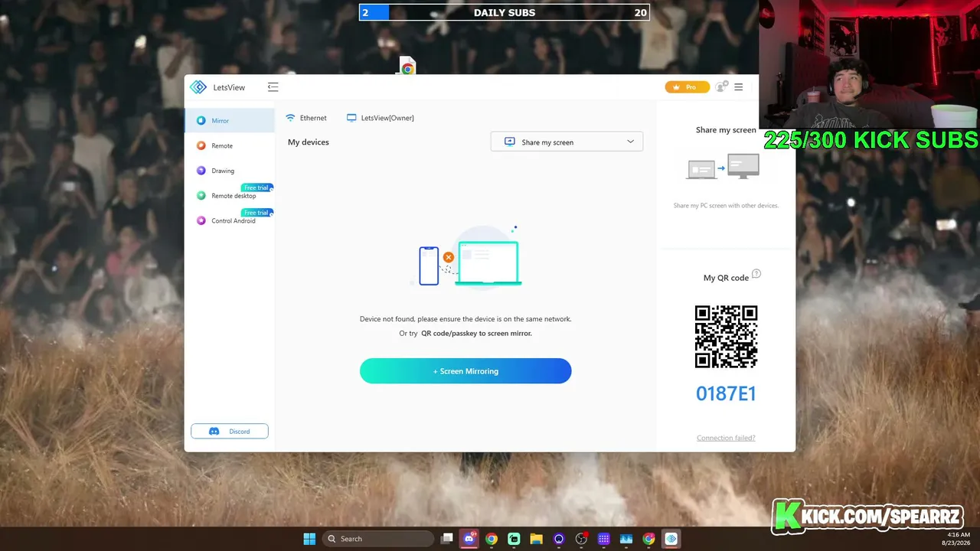Click the taskbar Search box
The width and height of the screenshot is (980, 551).
(378, 539)
